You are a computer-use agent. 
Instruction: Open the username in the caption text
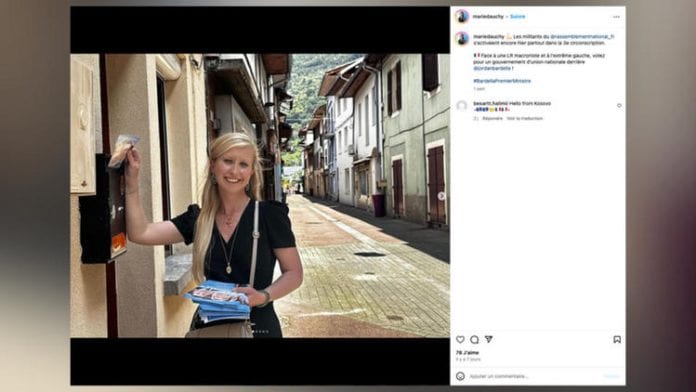coord(489,37)
